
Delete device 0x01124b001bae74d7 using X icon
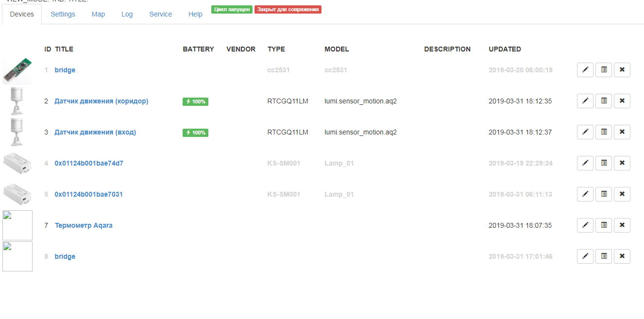pyautogui.click(x=622, y=163)
